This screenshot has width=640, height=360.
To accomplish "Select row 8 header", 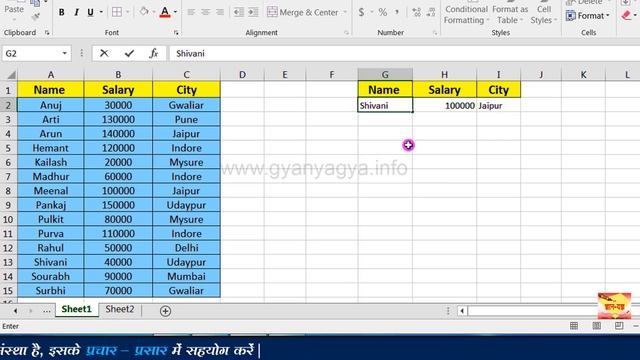I will tap(8, 191).
